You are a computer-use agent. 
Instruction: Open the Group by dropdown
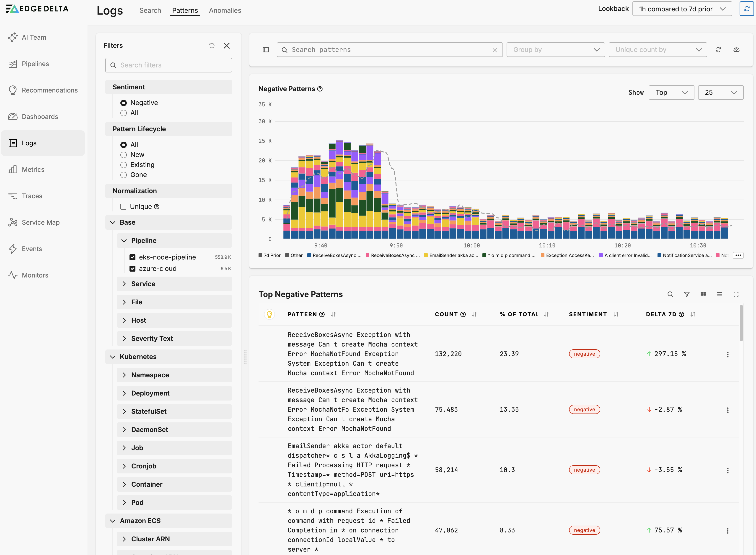(555, 50)
